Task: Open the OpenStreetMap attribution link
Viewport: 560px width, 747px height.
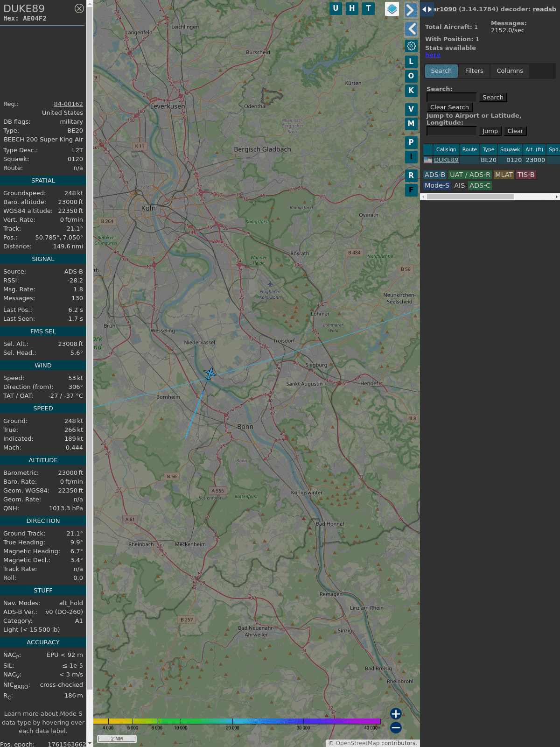Action: pyautogui.click(x=357, y=743)
